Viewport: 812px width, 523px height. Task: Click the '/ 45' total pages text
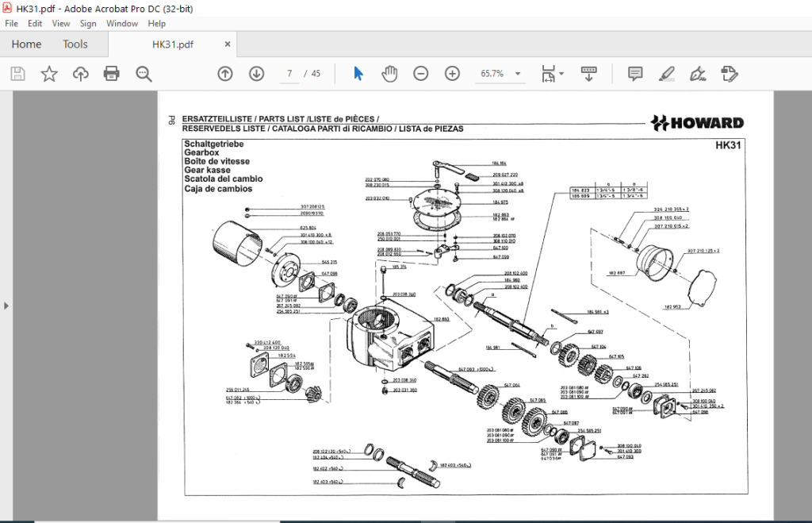click(312, 74)
